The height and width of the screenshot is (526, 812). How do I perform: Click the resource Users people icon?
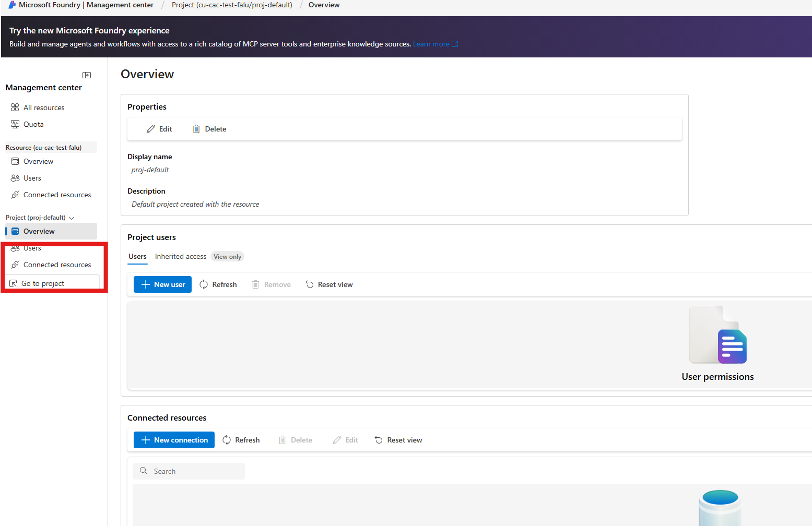(x=15, y=178)
